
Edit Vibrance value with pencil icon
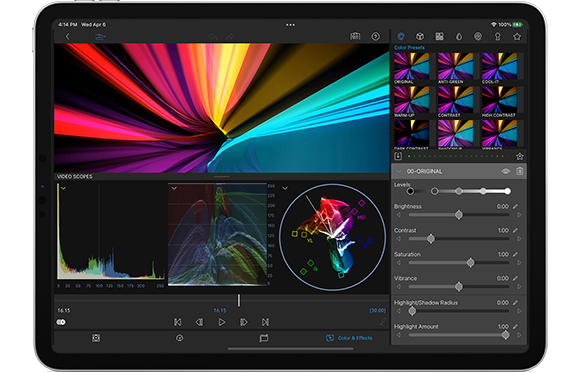515,278
